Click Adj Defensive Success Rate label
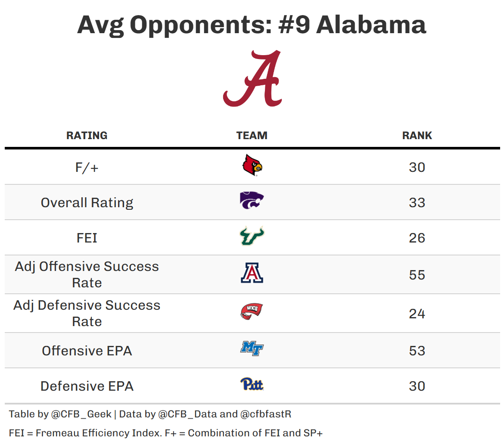 point(87,313)
